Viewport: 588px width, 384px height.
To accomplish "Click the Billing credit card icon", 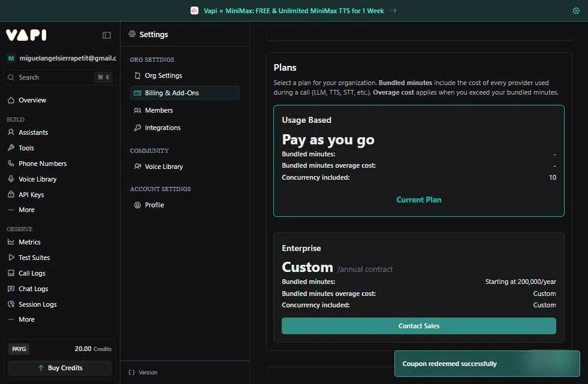I will (138, 93).
